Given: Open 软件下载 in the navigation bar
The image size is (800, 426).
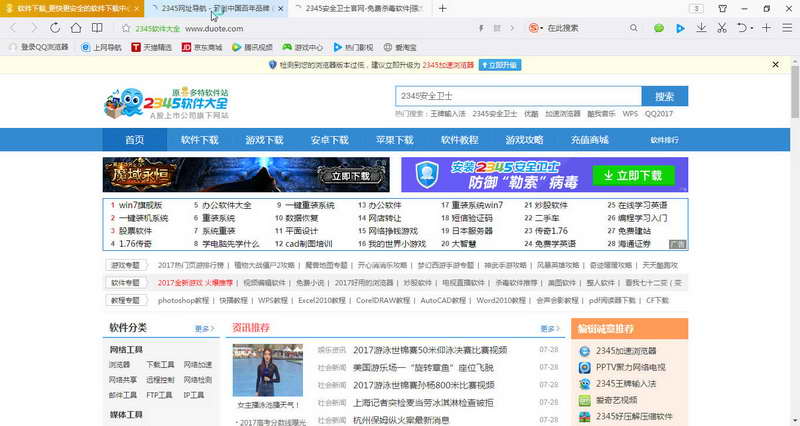Looking at the screenshot, I should coord(199,140).
